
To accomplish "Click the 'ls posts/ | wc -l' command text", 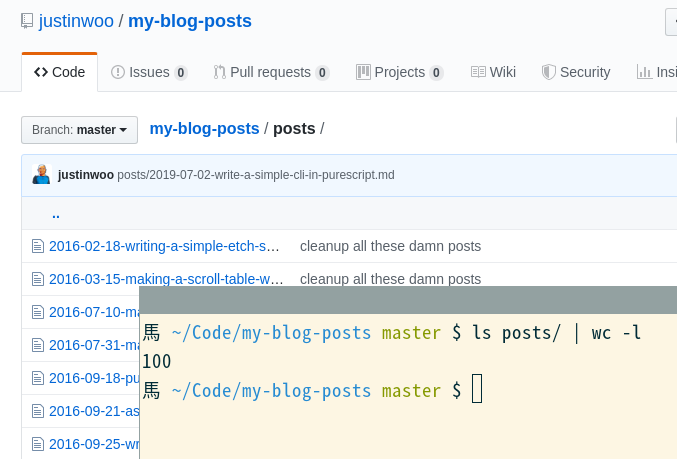I will [x=557, y=333].
